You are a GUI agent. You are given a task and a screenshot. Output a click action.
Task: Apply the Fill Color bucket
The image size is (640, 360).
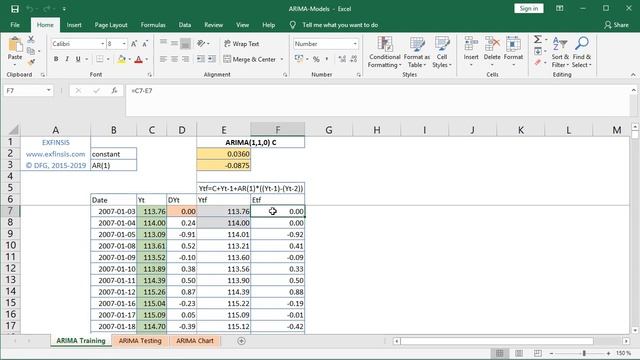point(121,59)
